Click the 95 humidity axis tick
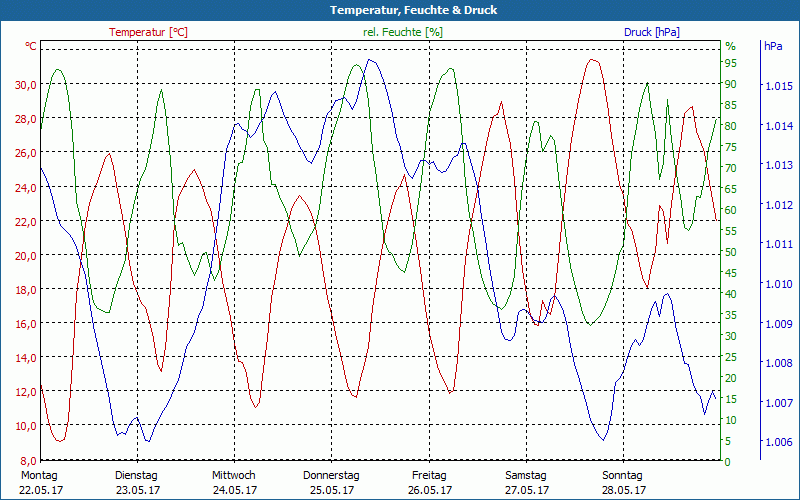Image resolution: width=800 pixels, height=500 pixels. (x=731, y=64)
